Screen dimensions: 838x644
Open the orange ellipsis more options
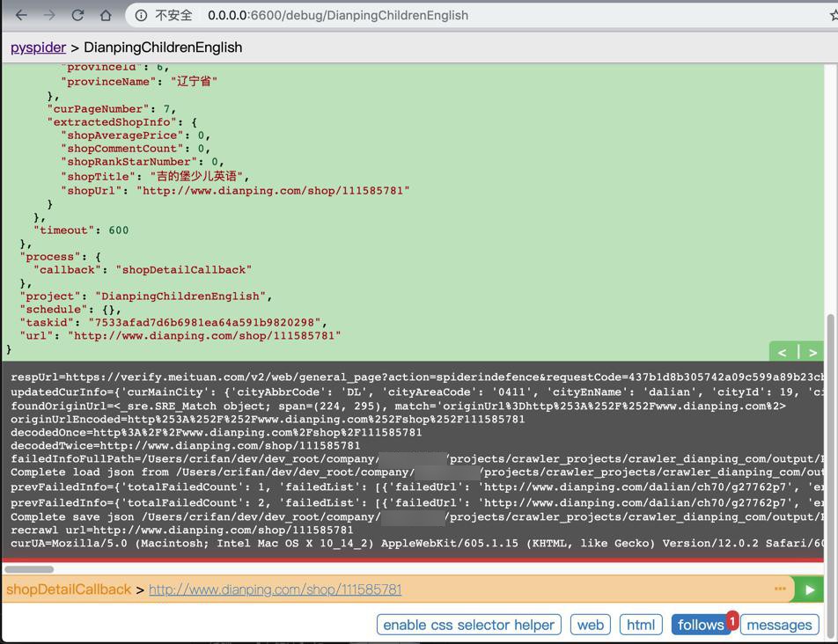click(780, 589)
